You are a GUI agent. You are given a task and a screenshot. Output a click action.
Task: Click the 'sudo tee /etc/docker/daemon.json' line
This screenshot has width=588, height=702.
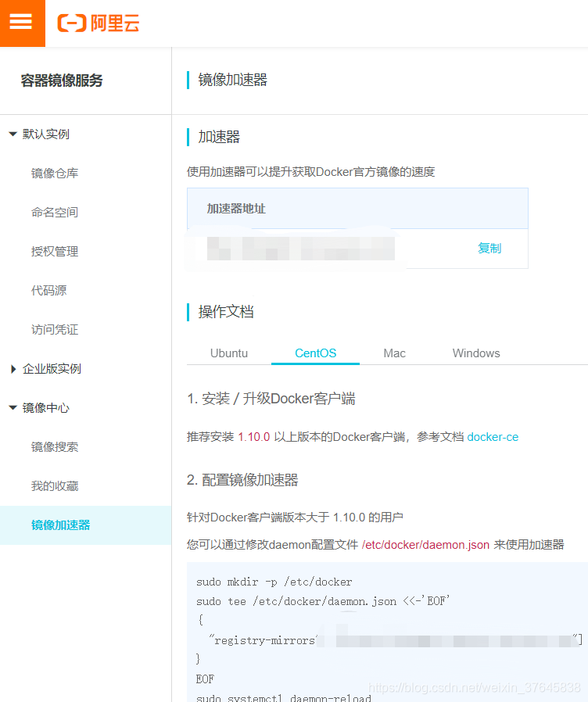coord(322,601)
